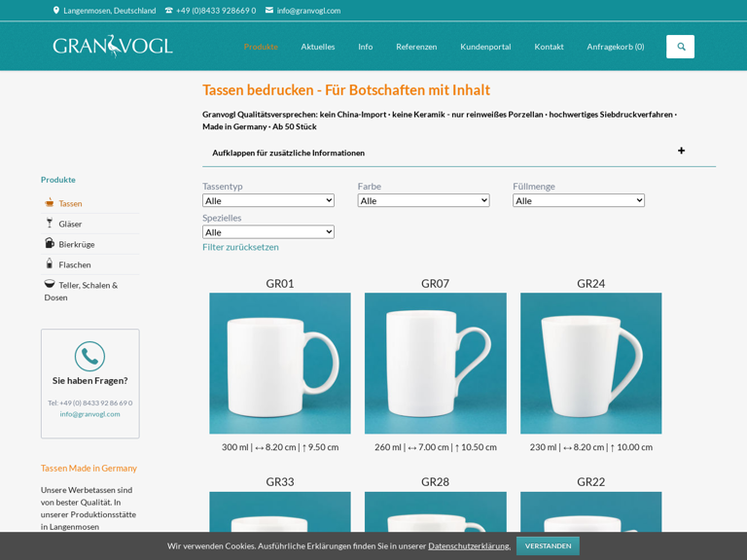747x560 pixels.
Task: Open the Referenzen menu item
Action: pos(416,47)
